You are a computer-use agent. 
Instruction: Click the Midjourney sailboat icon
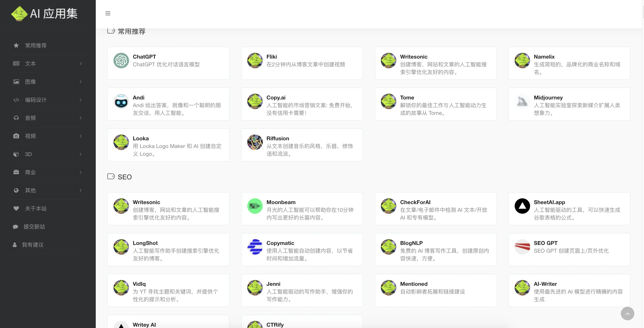tap(522, 101)
